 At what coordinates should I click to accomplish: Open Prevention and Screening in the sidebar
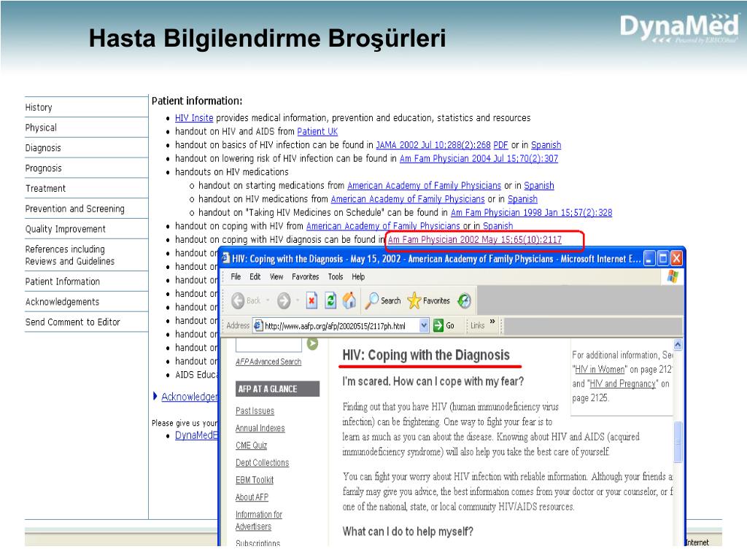point(75,209)
